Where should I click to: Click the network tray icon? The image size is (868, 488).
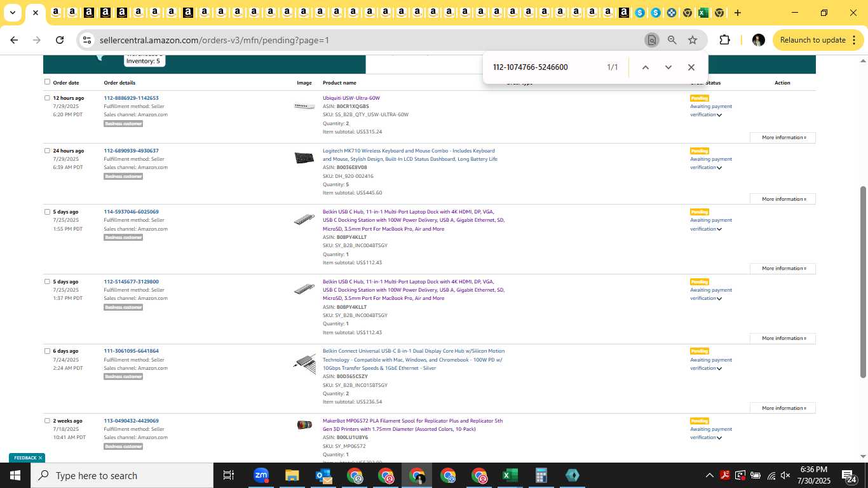click(771, 475)
